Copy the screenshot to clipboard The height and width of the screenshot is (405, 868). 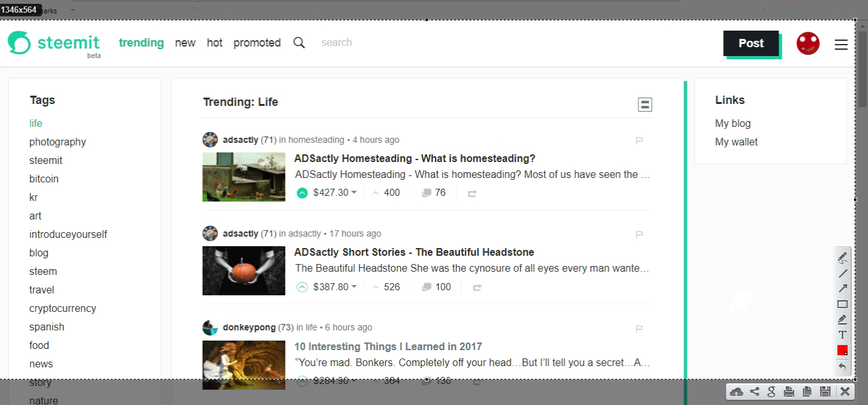[807, 392]
